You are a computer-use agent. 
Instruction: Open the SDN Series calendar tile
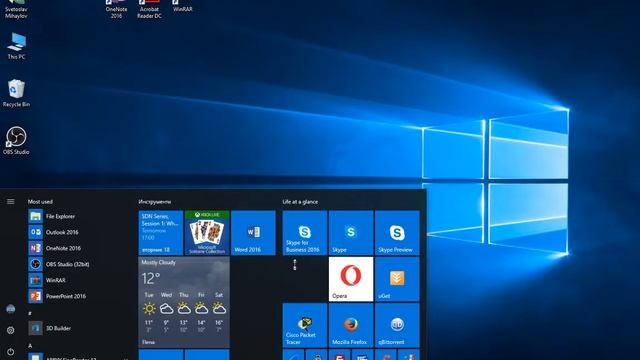point(161,233)
